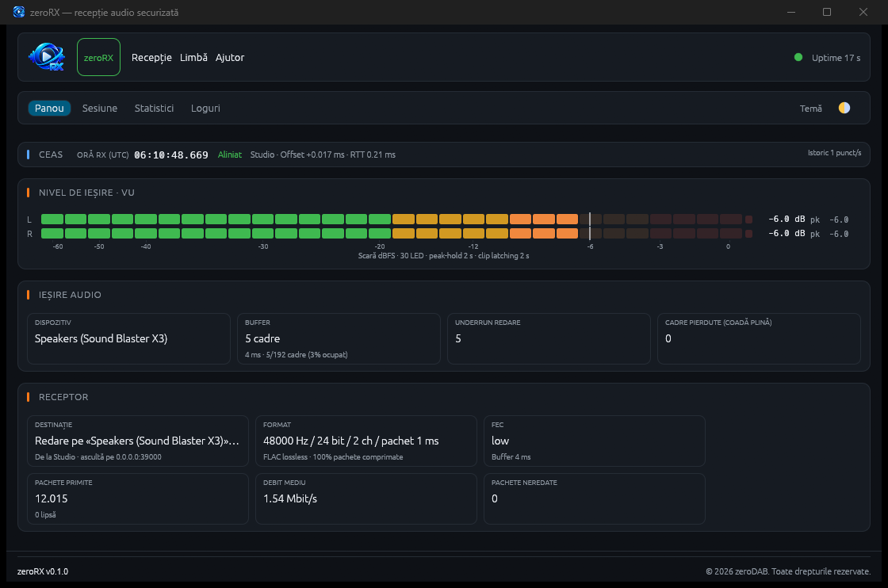Click the left channel clip LED indicator
Screen dimensions: 888x588
748,219
